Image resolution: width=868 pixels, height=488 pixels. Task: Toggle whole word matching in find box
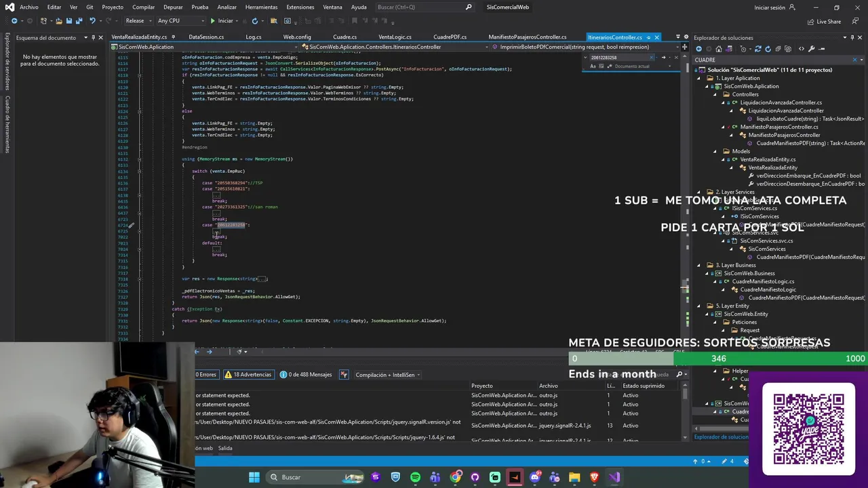pos(601,66)
